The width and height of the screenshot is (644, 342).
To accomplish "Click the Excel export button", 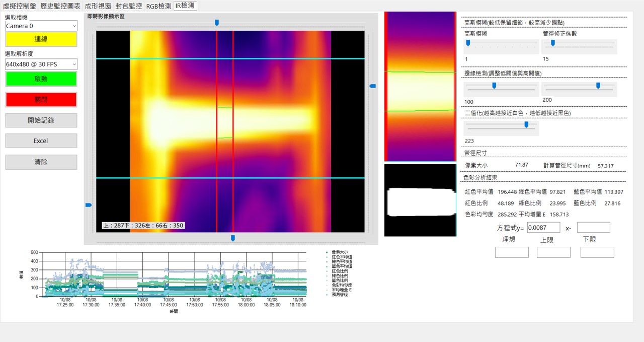I will pos(41,141).
